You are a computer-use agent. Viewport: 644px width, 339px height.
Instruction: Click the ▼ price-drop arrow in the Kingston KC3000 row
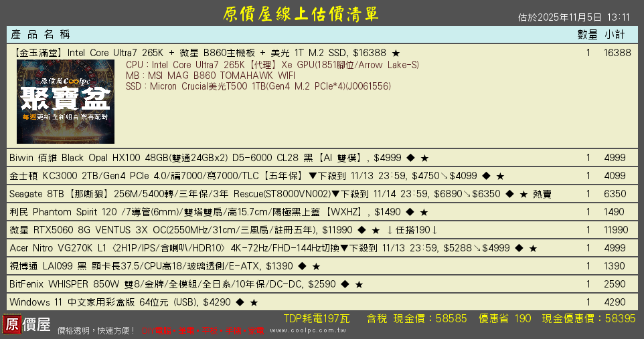(x=313, y=177)
